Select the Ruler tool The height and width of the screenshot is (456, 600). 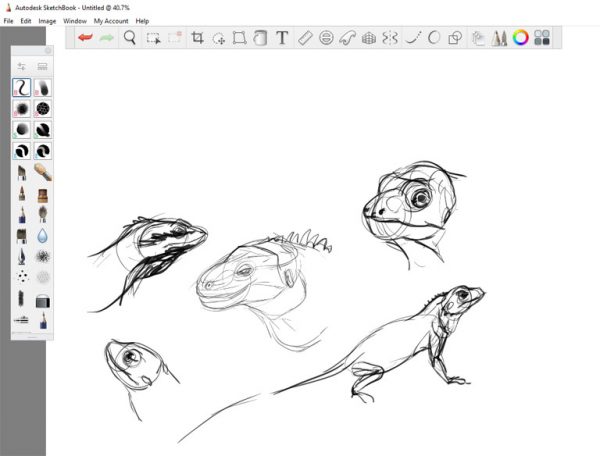(306, 38)
